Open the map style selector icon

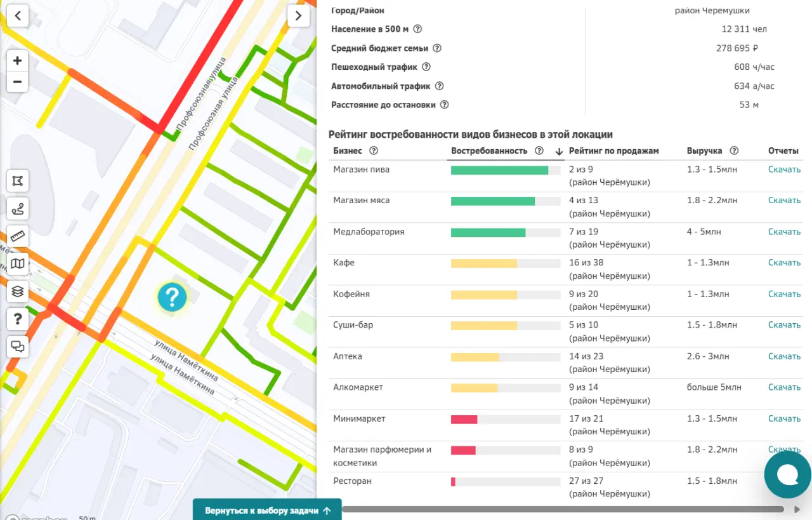click(x=18, y=263)
